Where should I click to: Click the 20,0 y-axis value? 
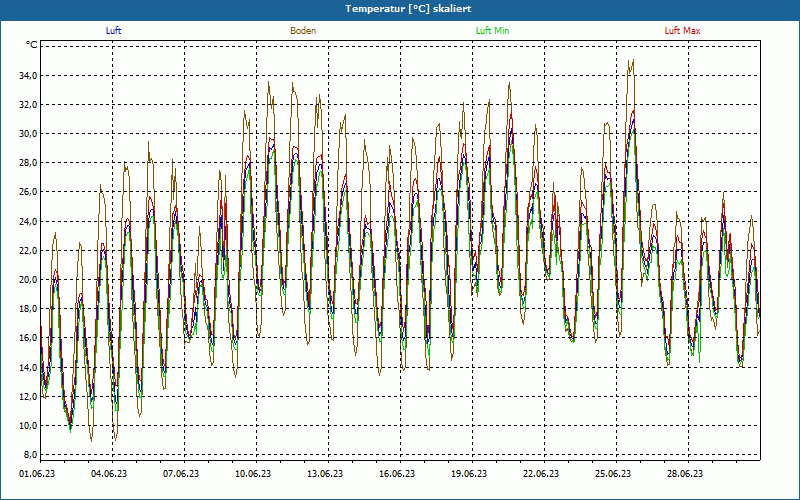coord(28,280)
